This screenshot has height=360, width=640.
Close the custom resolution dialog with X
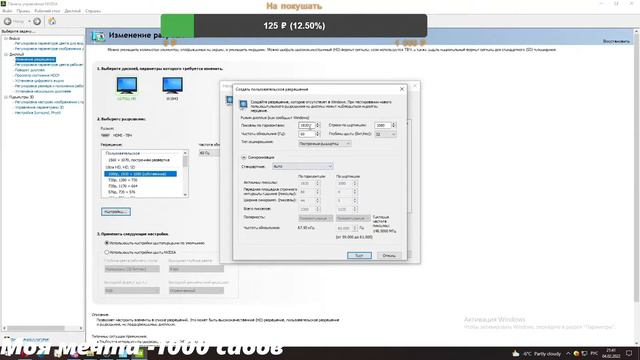point(402,89)
